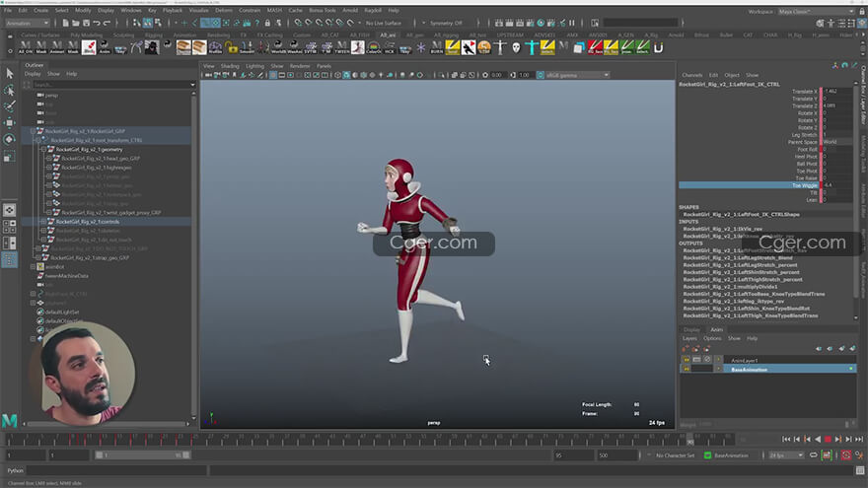The width and height of the screenshot is (868, 488).
Task: Click the red rig face shelf icon
Action: (x=595, y=47)
